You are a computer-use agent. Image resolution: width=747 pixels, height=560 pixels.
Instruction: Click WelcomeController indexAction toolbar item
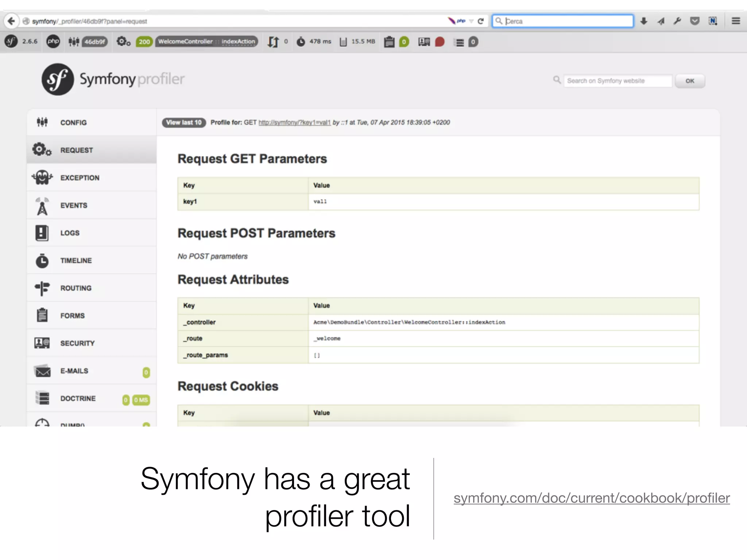click(206, 42)
